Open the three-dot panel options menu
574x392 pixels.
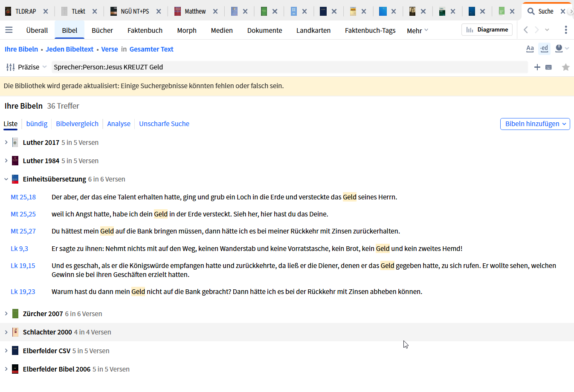click(x=566, y=30)
